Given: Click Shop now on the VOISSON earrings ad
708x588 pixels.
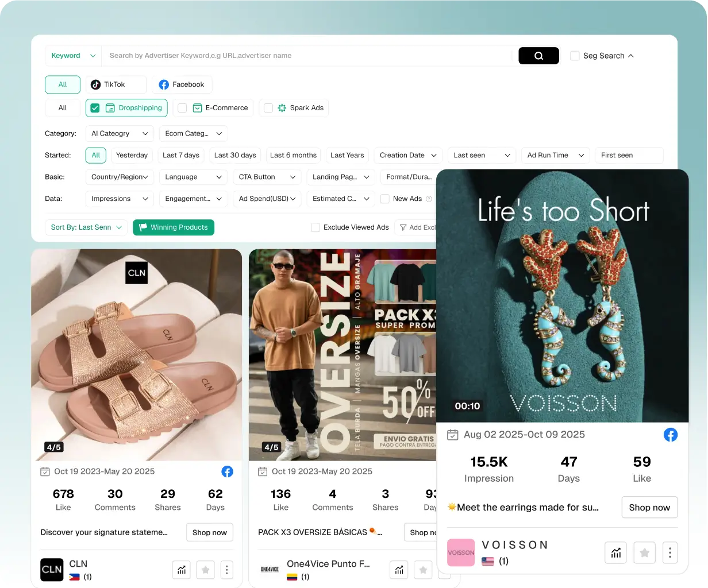Looking at the screenshot, I should tap(649, 507).
